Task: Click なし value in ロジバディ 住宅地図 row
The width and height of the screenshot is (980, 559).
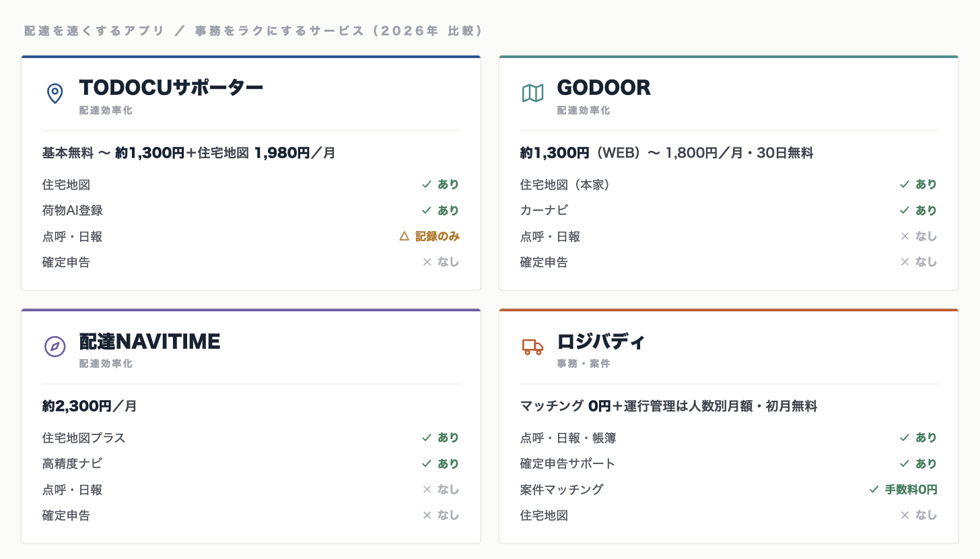Action: tap(926, 515)
